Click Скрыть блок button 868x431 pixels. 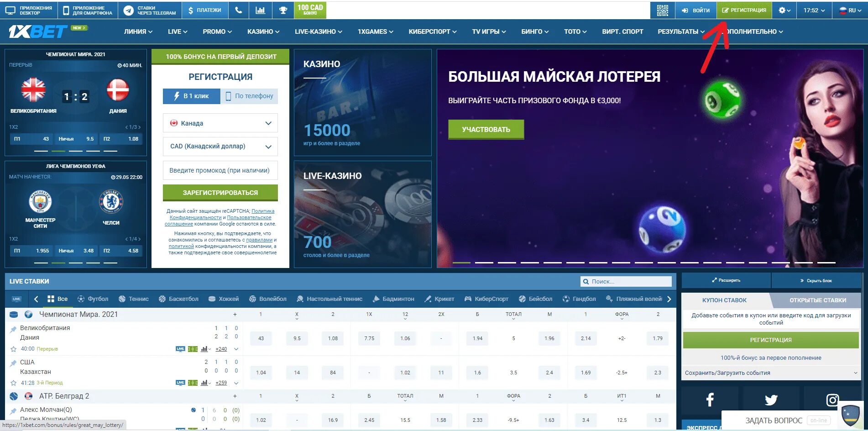coord(816,280)
